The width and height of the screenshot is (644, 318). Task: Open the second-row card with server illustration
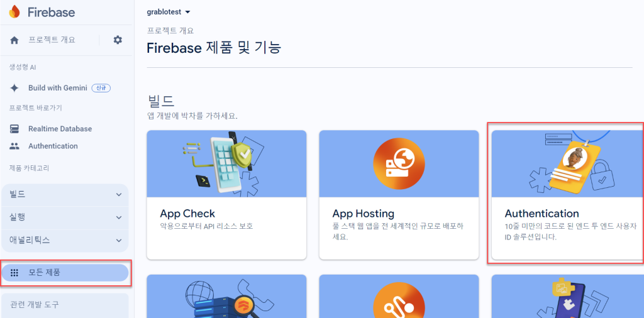(x=226, y=296)
